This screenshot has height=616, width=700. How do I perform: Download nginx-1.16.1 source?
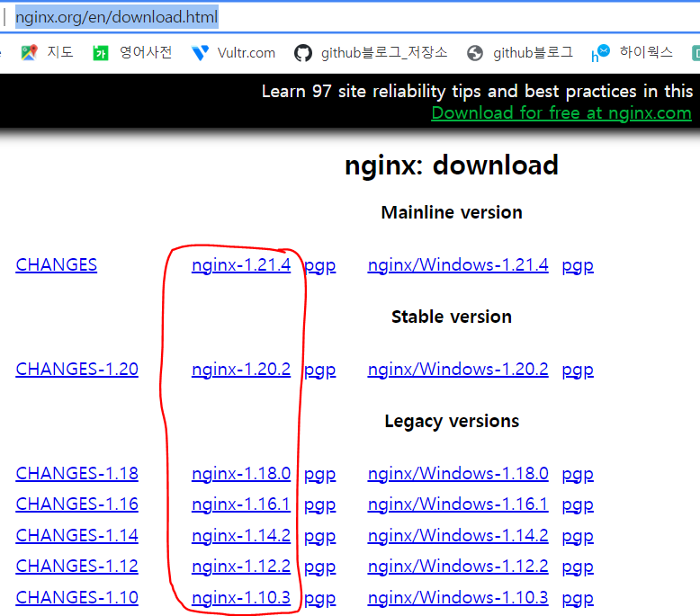[241, 504]
